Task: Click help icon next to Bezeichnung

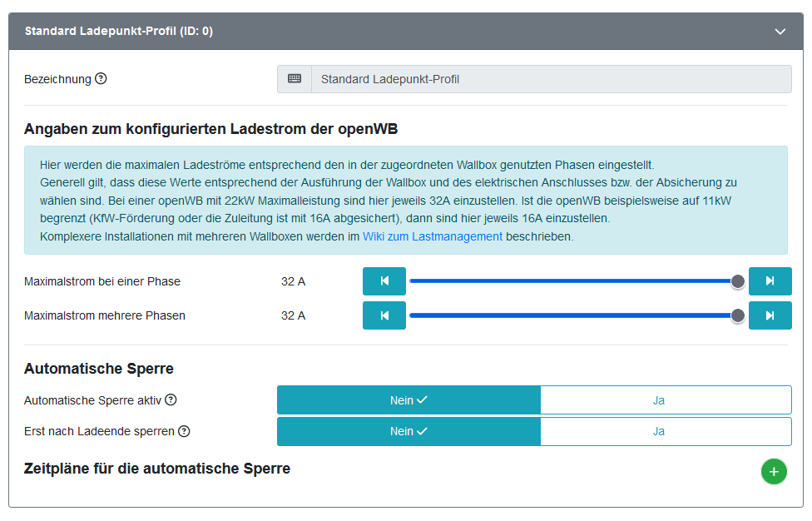Action: coord(101,79)
